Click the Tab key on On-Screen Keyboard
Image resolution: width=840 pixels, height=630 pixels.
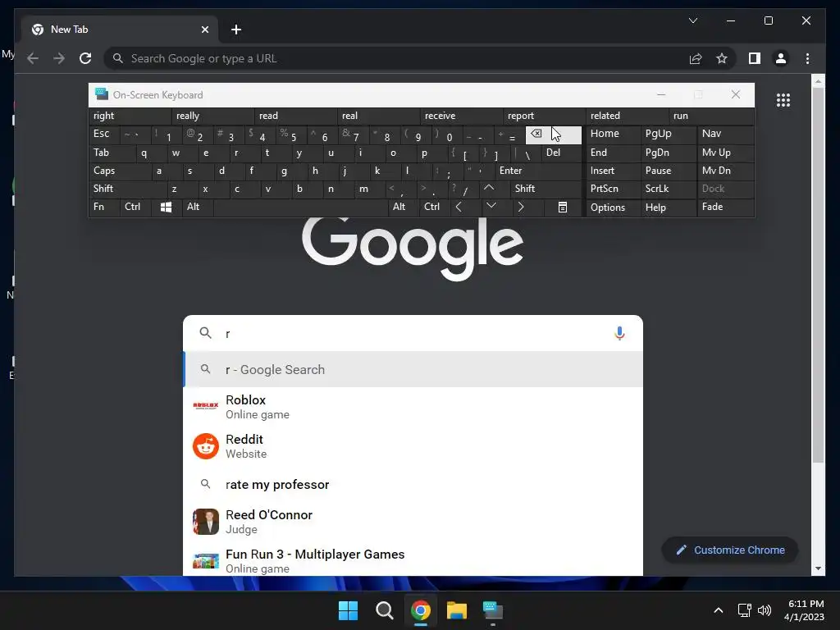pos(111,153)
